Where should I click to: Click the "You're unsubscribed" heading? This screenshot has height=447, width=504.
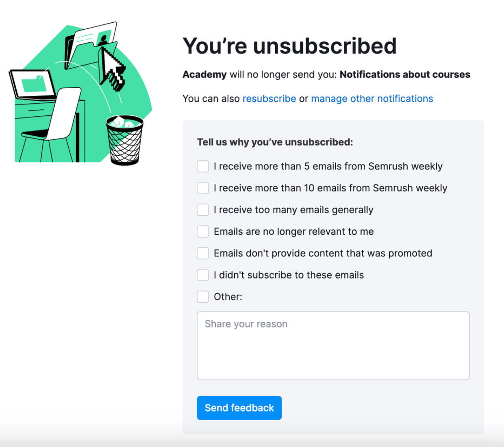click(290, 46)
